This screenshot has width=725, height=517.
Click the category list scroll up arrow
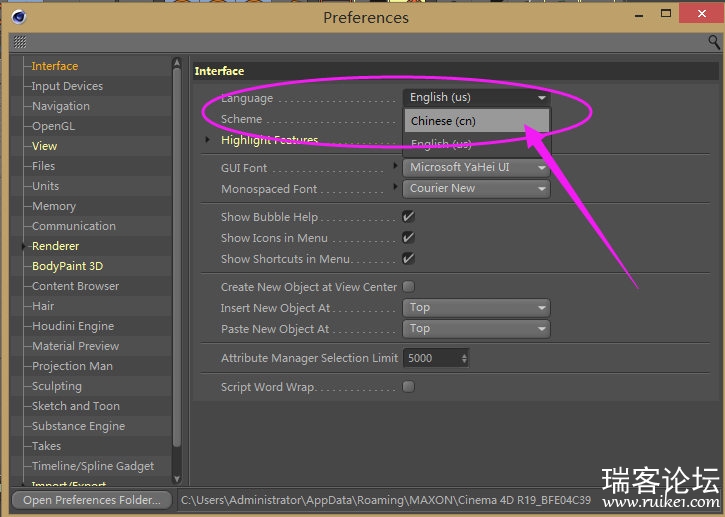[x=176, y=62]
